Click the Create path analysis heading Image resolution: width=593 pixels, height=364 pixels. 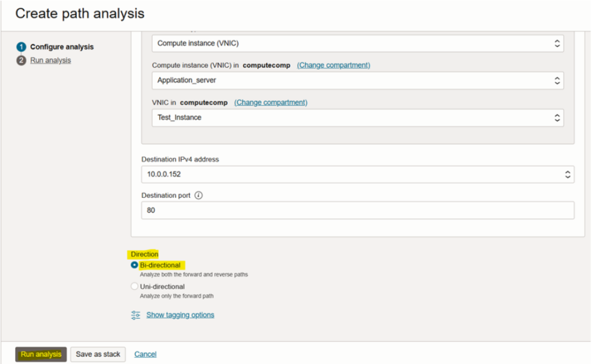point(80,13)
